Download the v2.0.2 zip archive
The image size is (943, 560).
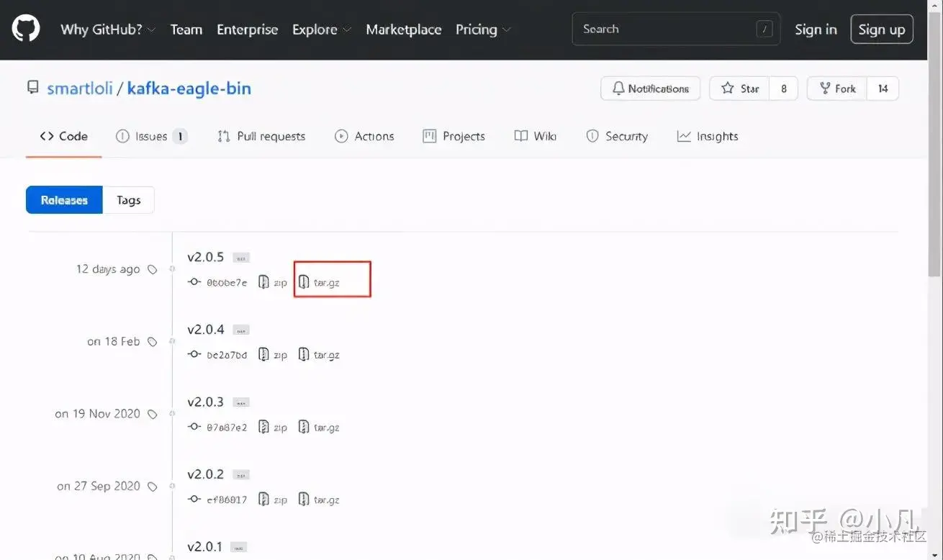tap(273, 500)
